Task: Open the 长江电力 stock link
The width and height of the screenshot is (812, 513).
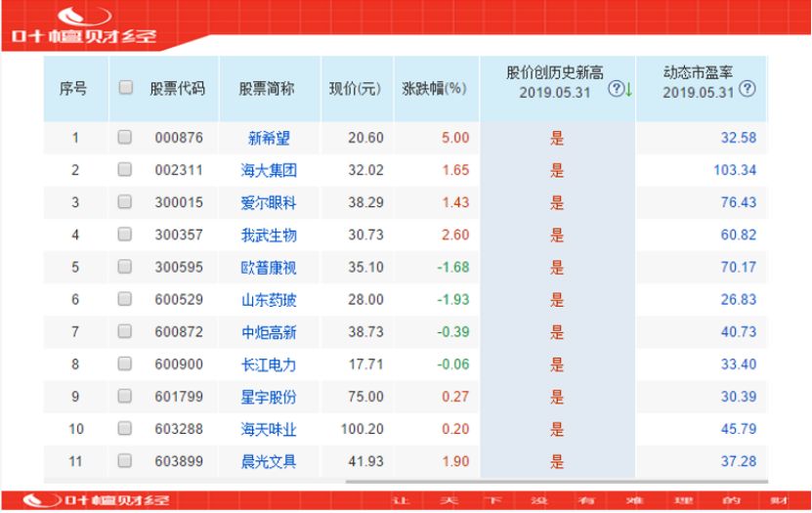Action: pyautogui.click(x=269, y=364)
